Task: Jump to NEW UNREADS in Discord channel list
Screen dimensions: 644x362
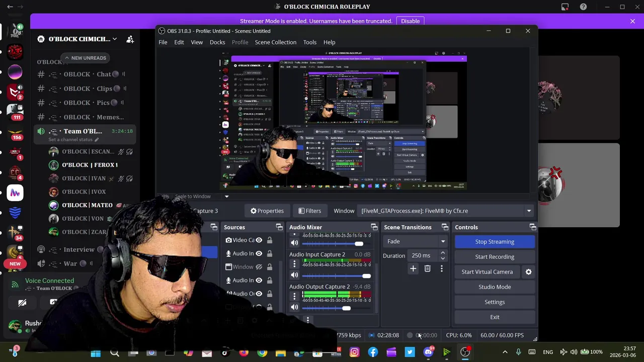Action: pyautogui.click(x=85, y=58)
